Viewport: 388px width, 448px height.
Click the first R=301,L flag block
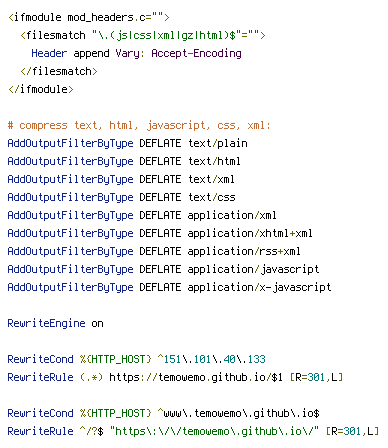coord(316,377)
